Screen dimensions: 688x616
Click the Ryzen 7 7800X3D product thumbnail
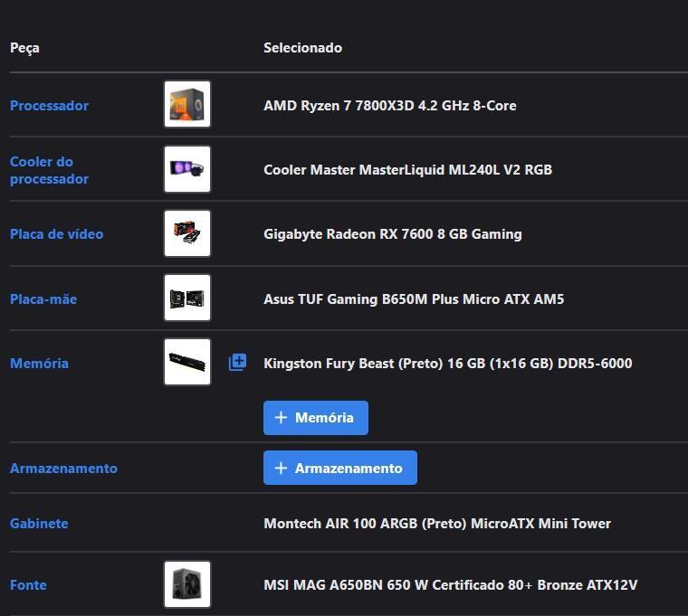187,104
